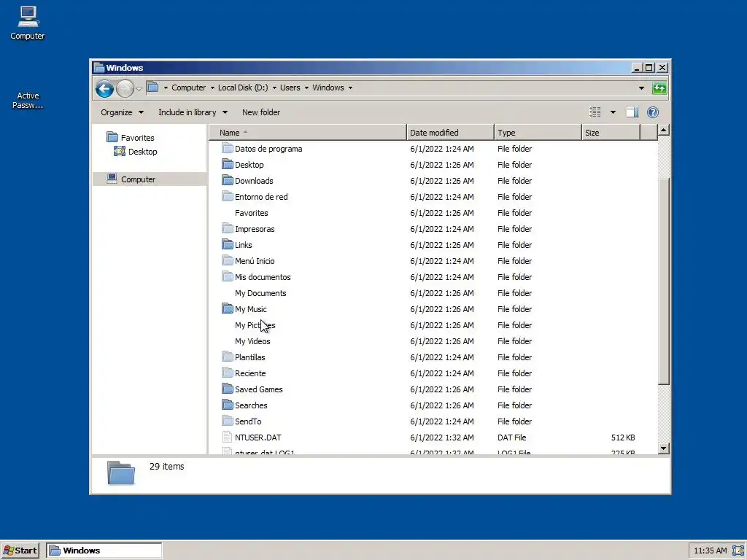Open the view options dropdown arrow
The width and height of the screenshot is (747, 560).
[613, 112]
